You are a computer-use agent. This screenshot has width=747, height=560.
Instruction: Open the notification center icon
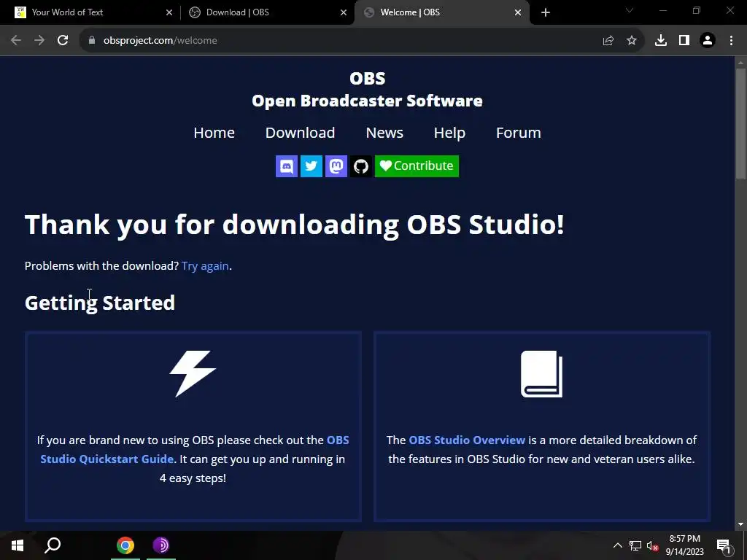pos(723,545)
